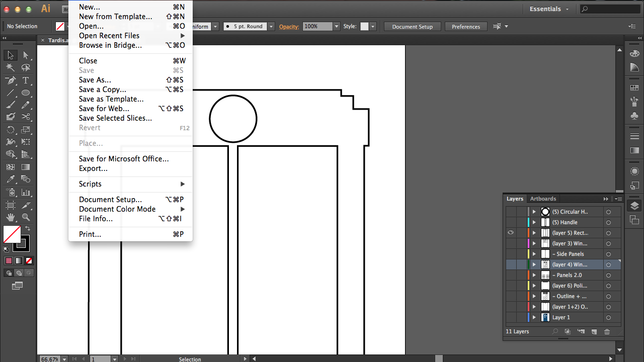644x362 pixels.
Task: Select the Pen tool
Action: tap(11, 80)
